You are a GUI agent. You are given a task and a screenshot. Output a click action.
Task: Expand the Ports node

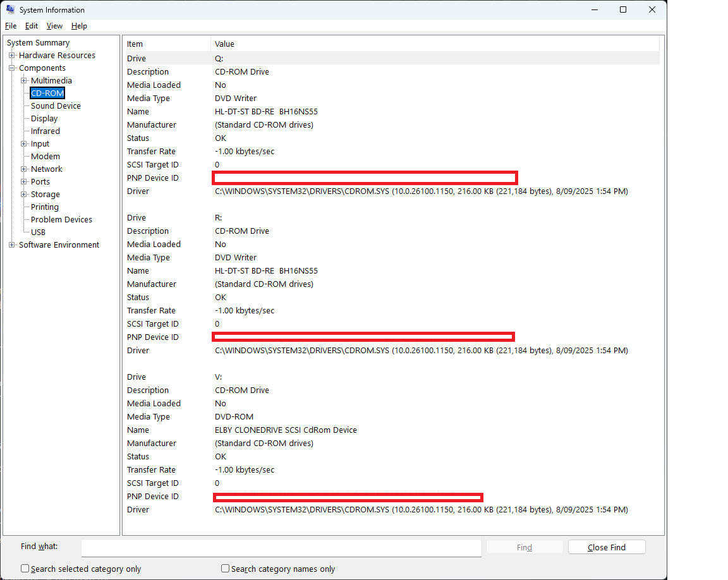[x=23, y=181]
